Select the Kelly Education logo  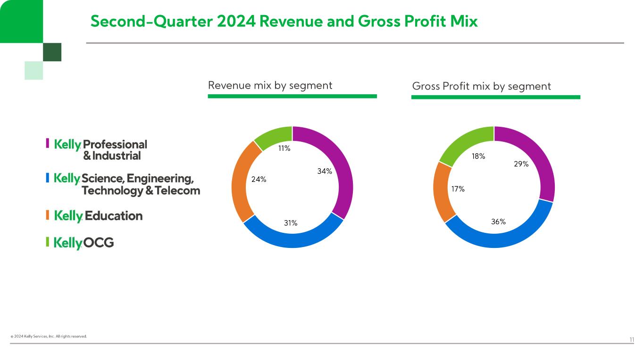[99, 216]
